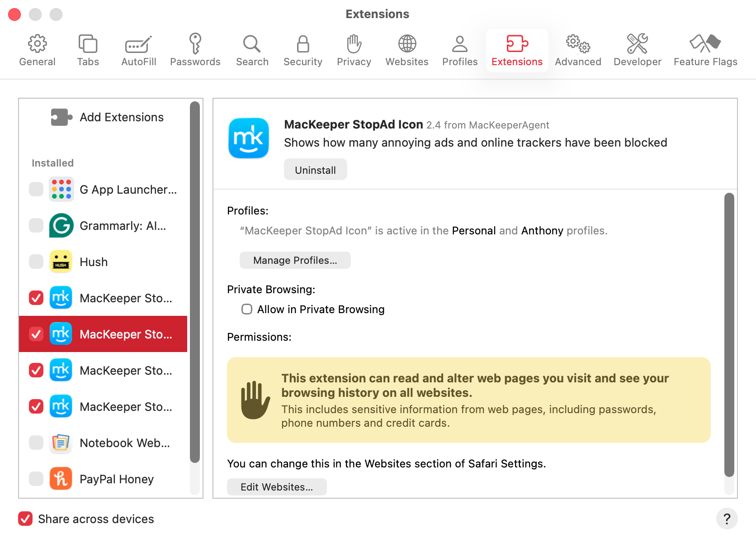Open the General settings tab

pos(37,51)
